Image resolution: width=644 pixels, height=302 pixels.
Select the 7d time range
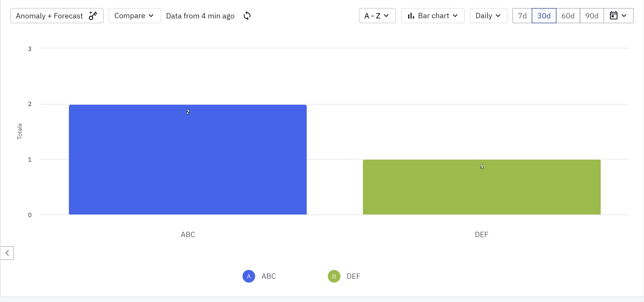(x=522, y=16)
